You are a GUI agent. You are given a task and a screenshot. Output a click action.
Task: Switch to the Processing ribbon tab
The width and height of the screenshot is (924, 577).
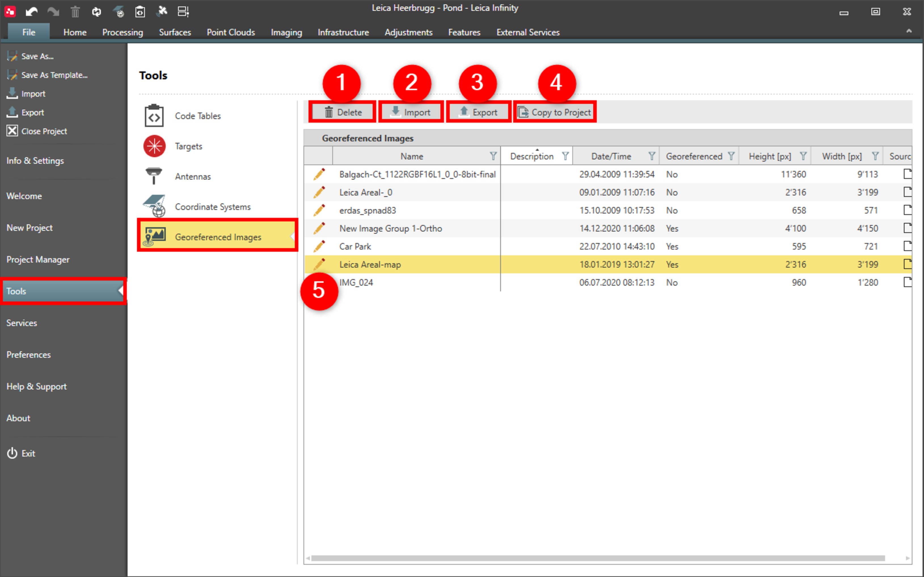(x=123, y=32)
